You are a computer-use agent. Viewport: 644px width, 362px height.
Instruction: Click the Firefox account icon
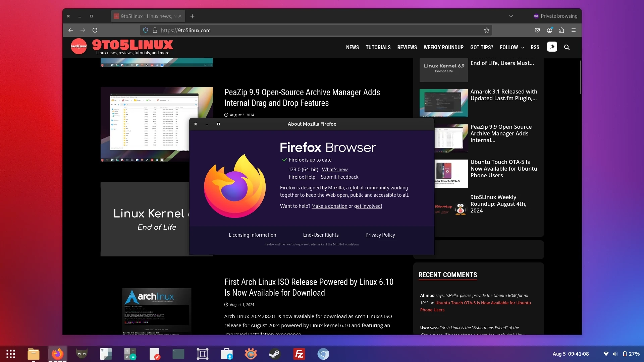(549, 30)
